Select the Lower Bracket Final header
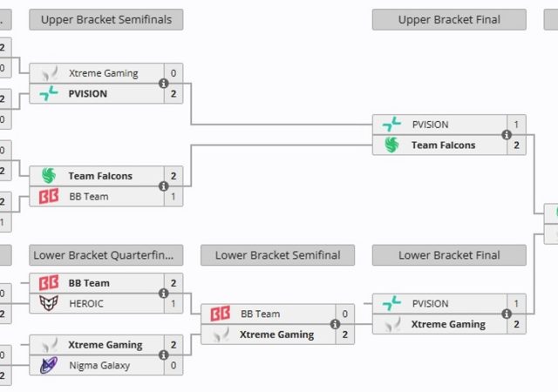 point(449,255)
